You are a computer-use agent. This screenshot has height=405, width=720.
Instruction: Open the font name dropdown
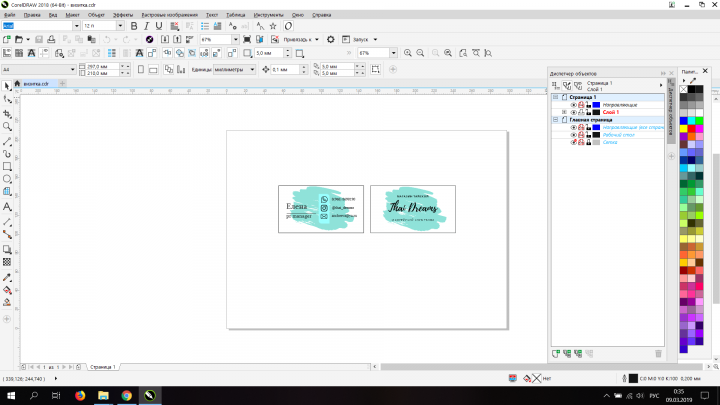tap(76, 26)
